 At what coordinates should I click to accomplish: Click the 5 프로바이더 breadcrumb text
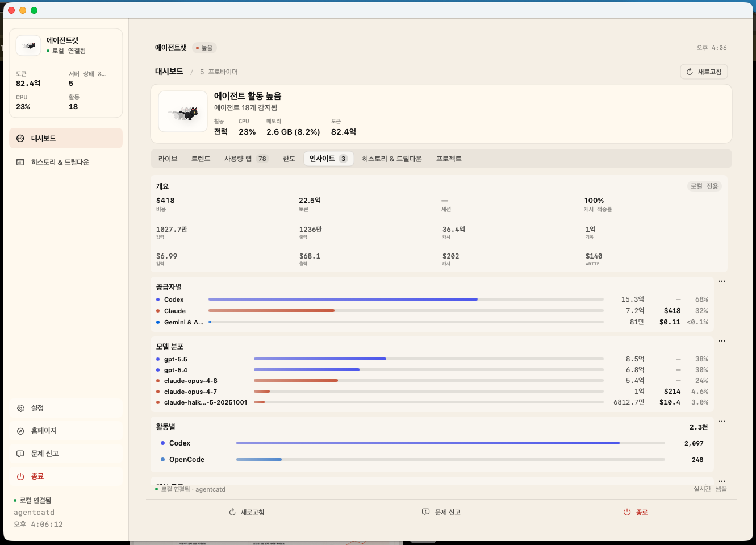tap(219, 72)
